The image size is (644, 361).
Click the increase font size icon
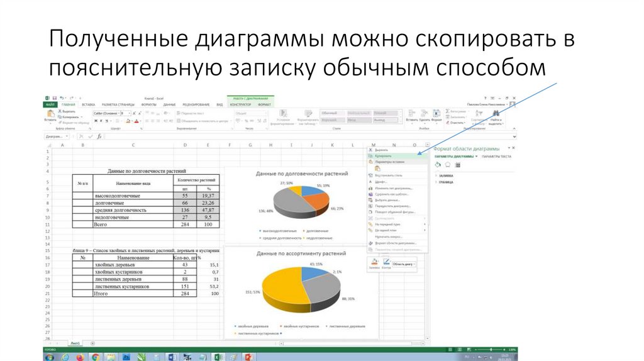(135, 113)
